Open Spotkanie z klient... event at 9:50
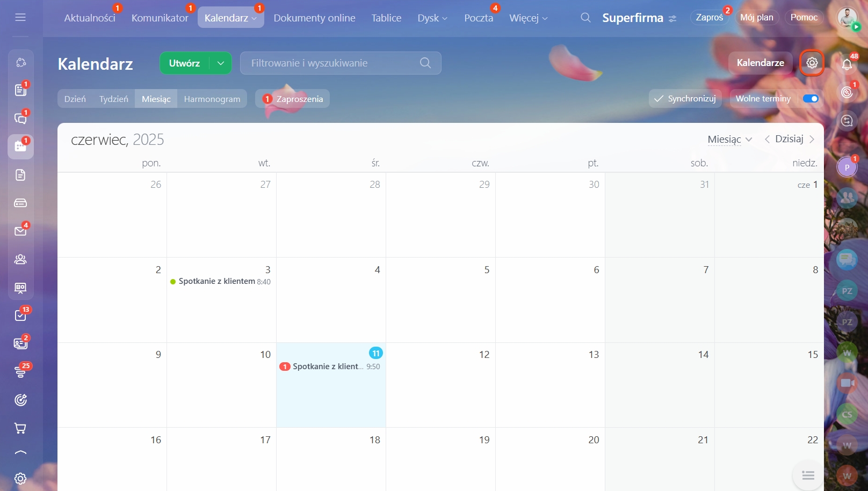868x491 pixels. coord(330,367)
